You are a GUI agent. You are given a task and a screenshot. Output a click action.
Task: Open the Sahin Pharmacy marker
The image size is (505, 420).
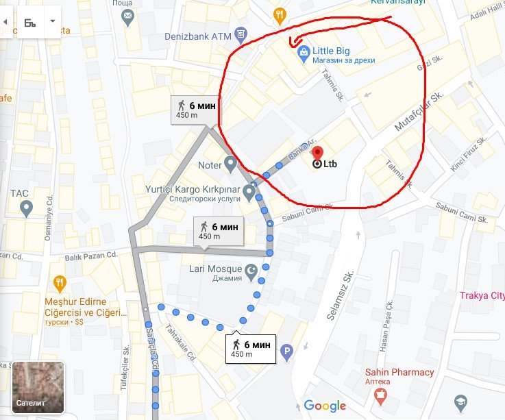click(380, 397)
